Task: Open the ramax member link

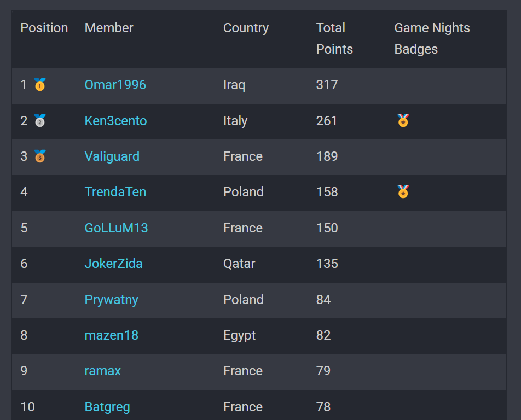Action: [102, 371]
